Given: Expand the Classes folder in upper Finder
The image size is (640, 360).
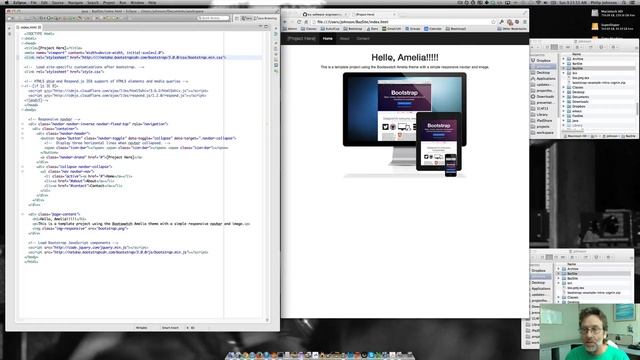Looking at the screenshot, I should click(564, 87).
